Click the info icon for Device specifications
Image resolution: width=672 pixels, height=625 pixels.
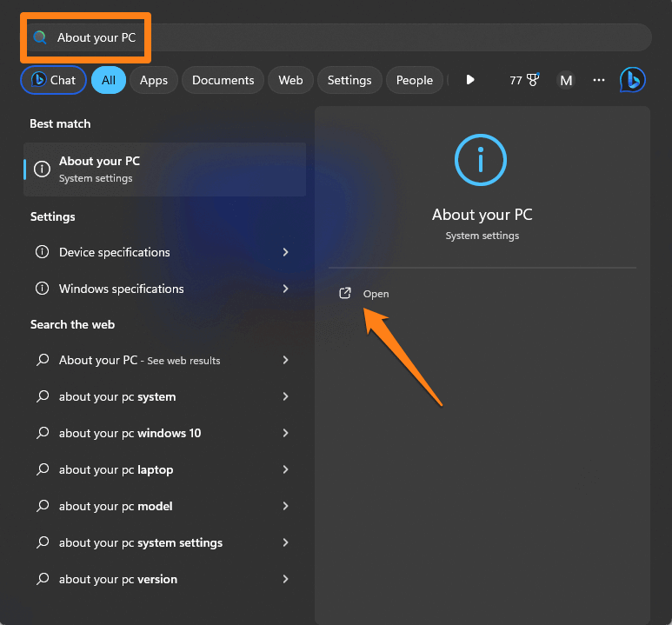click(42, 252)
